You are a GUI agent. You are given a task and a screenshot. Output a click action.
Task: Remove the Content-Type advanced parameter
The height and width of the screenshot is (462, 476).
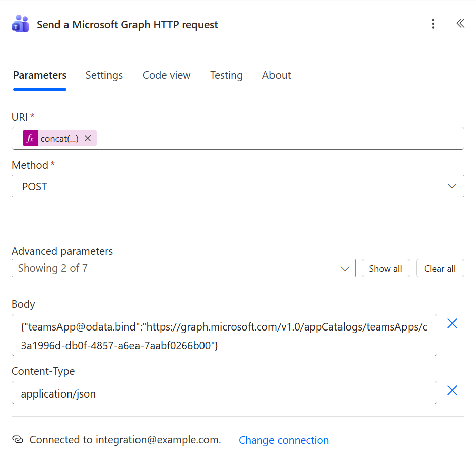(452, 390)
